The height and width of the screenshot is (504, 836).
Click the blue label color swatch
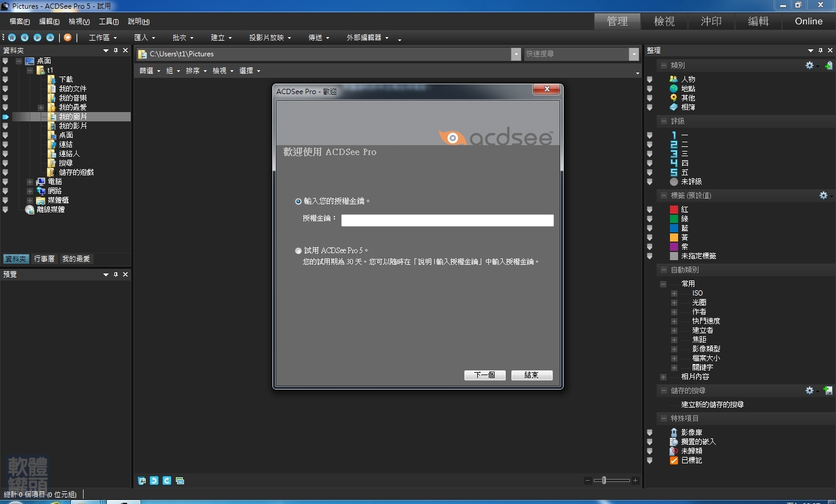pyautogui.click(x=674, y=228)
